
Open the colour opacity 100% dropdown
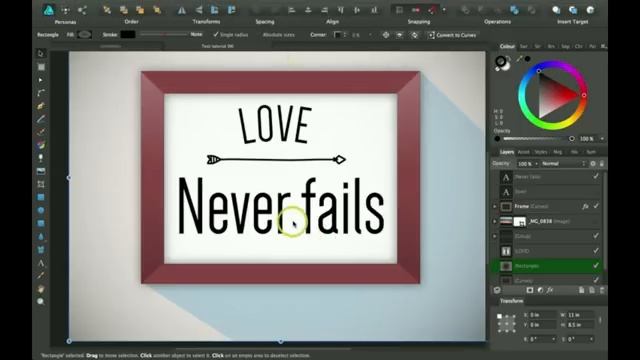pos(602,139)
